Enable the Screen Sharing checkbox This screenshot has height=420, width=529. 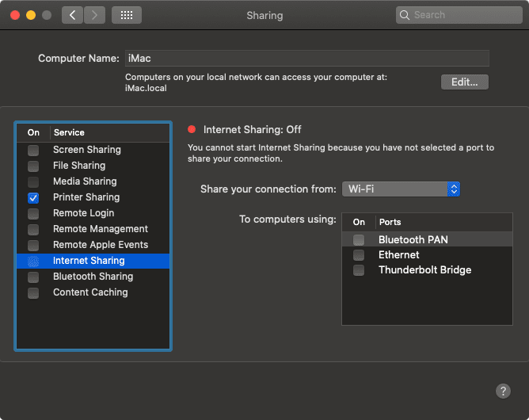[33, 150]
